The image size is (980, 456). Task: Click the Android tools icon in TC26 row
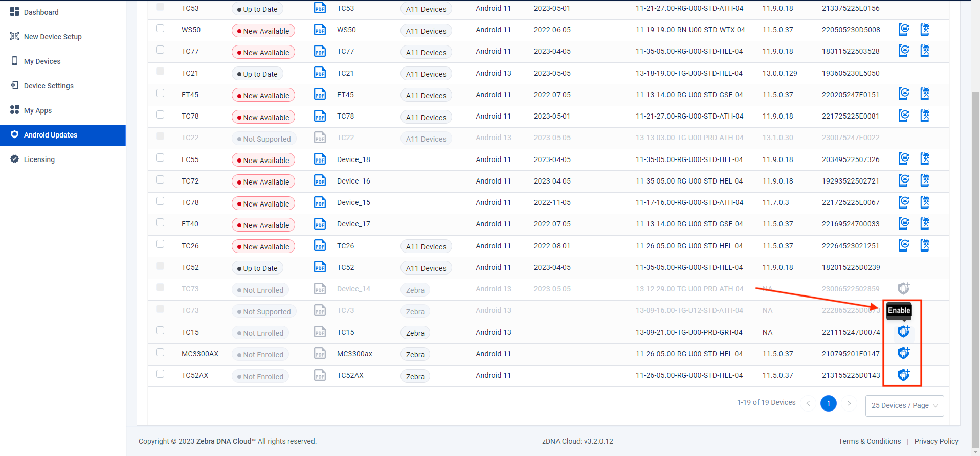point(925,245)
